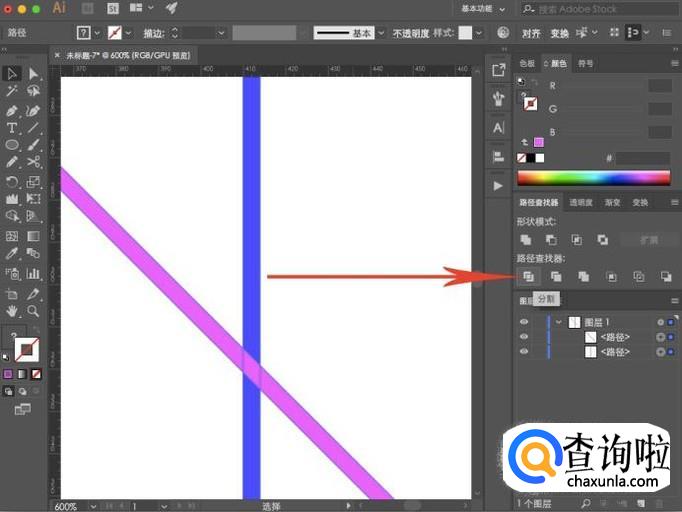Select the Zoom tool
Image resolution: width=682 pixels, height=512 pixels.
pos(33,311)
